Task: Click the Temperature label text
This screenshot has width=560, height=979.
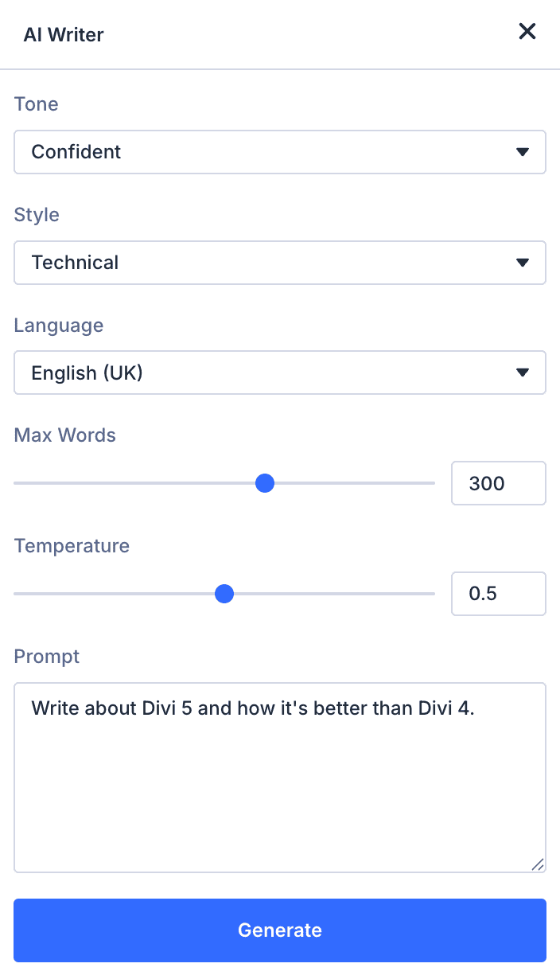Action: [72, 546]
